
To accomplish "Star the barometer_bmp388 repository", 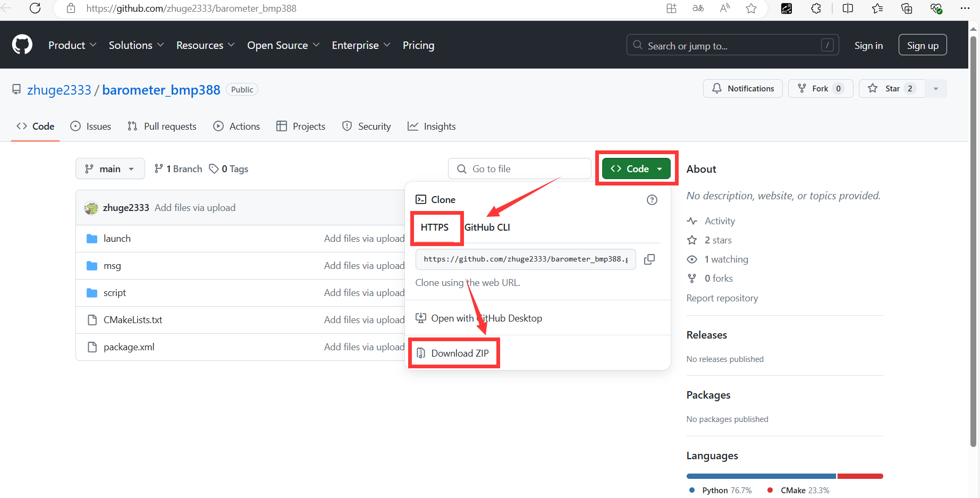I will coord(892,89).
